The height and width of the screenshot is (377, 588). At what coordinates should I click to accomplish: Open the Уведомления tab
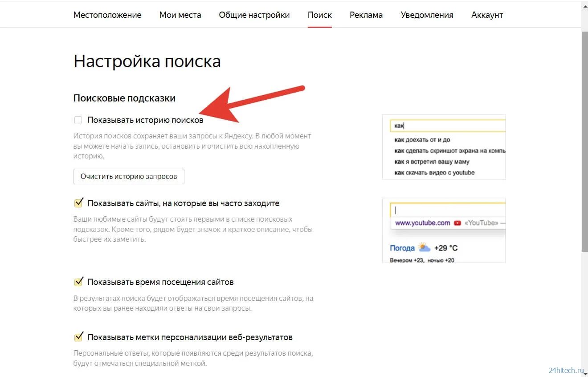click(427, 15)
